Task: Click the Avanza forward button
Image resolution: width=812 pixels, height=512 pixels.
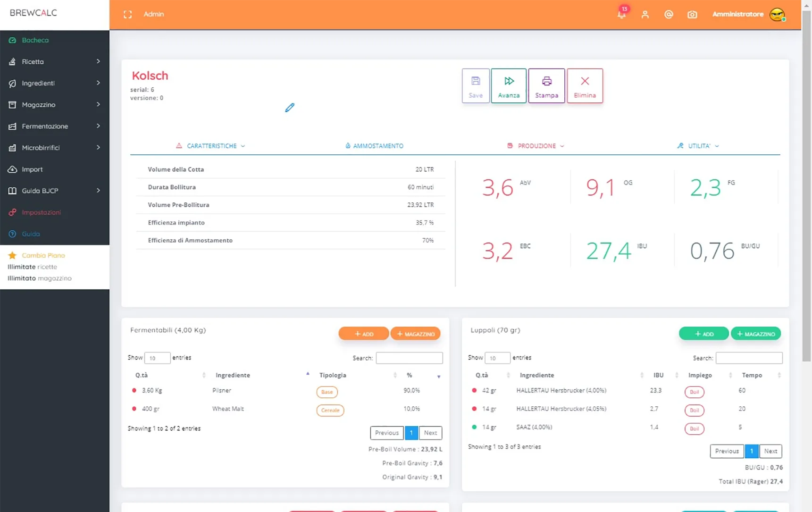Action: [x=509, y=86]
